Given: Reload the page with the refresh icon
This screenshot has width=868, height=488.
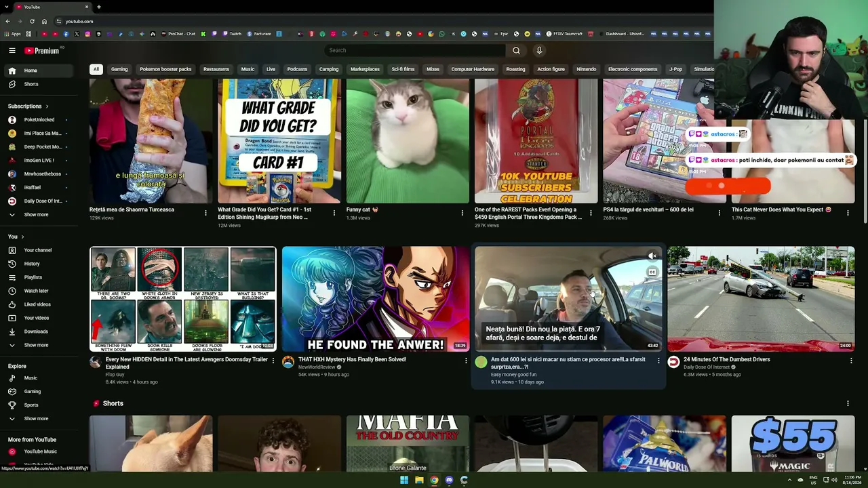Looking at the screenshot, I should pyautogui.click(x=31, y=21).
